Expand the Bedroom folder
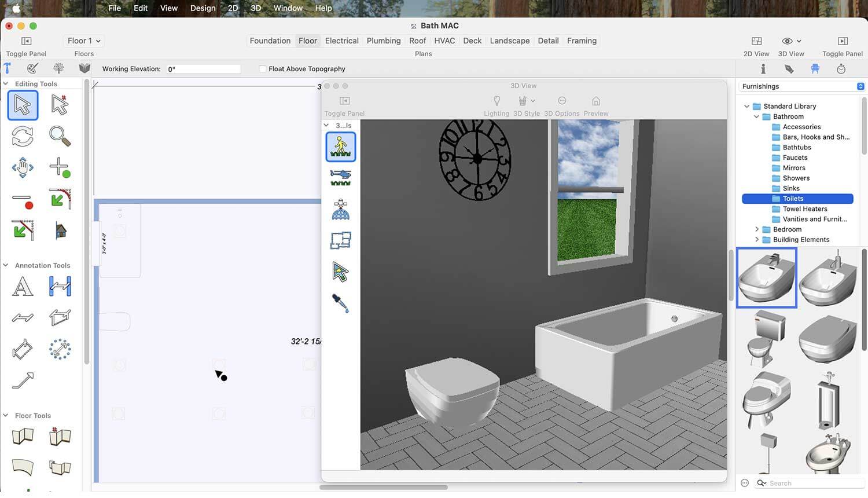868x498 pixels. [757, 229]
